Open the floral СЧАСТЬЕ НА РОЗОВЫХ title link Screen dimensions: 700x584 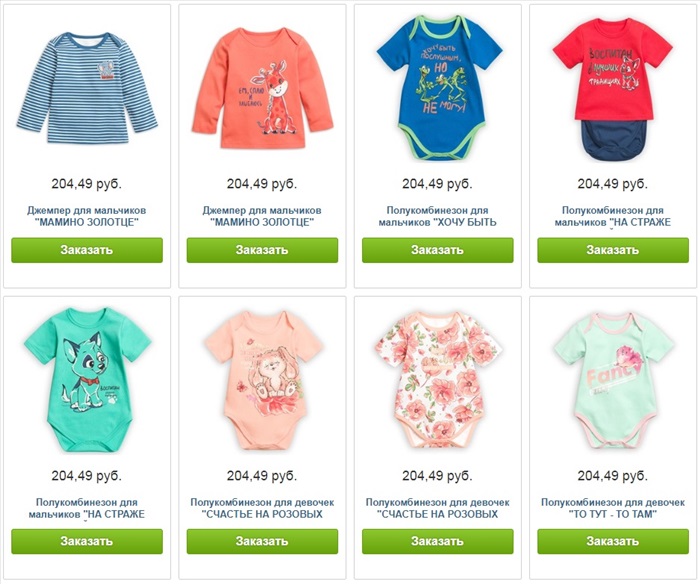click(x=438, y=508)
